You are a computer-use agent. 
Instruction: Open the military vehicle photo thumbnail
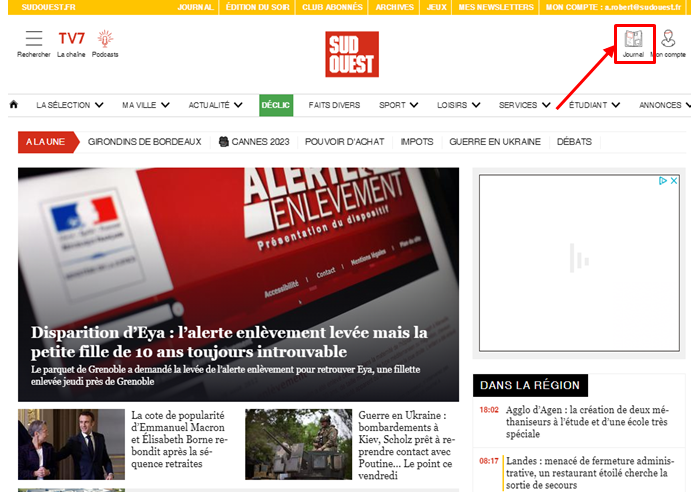pos(298,444)
